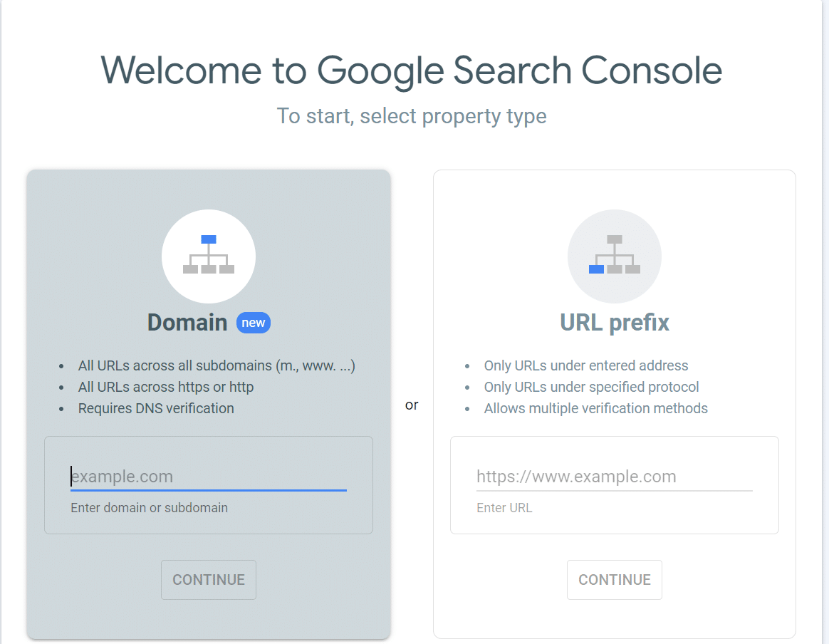Click the circular icon above URL prefix heading
This screenshot has height=644, width=829.
point(614,255)
